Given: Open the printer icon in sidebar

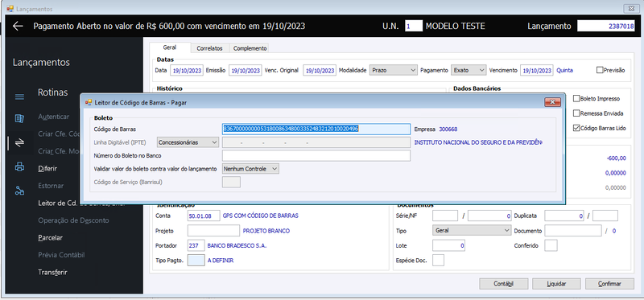Looking at the screenshot, I should tap(19, 167).
